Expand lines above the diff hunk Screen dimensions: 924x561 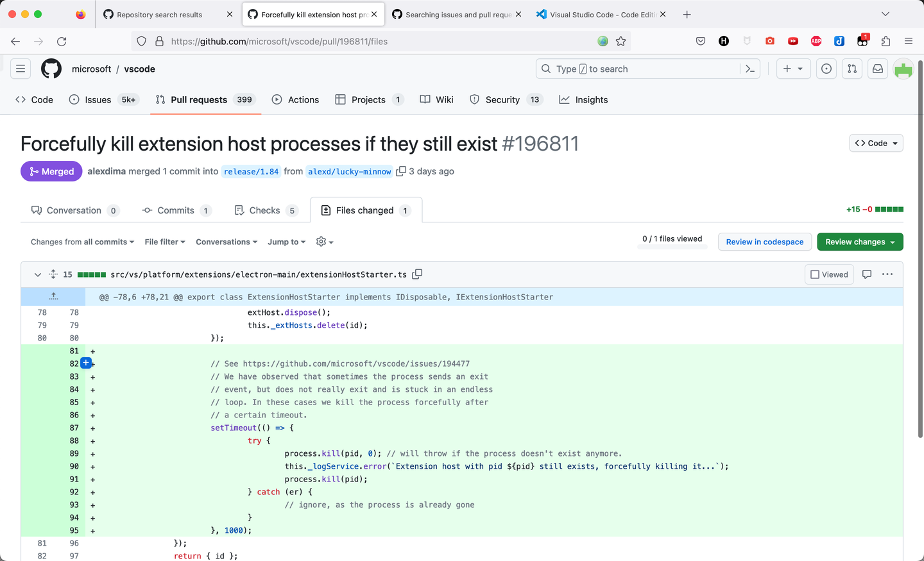pyautogui.click(x=53, y=296)
